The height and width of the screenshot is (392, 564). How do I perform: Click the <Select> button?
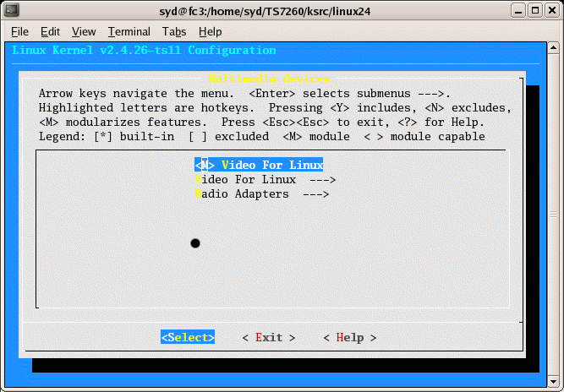point(188,337)
